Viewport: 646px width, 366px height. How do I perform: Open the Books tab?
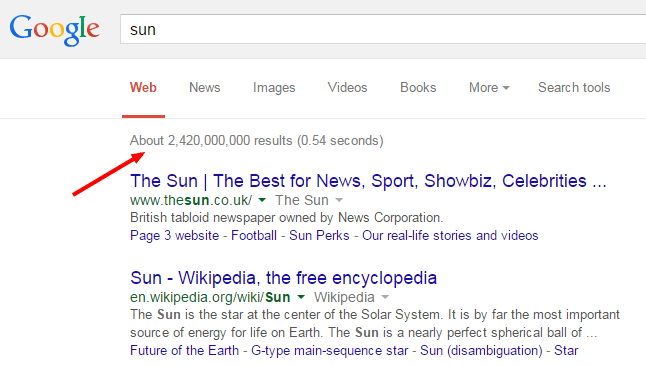click(x=418, y=87)
